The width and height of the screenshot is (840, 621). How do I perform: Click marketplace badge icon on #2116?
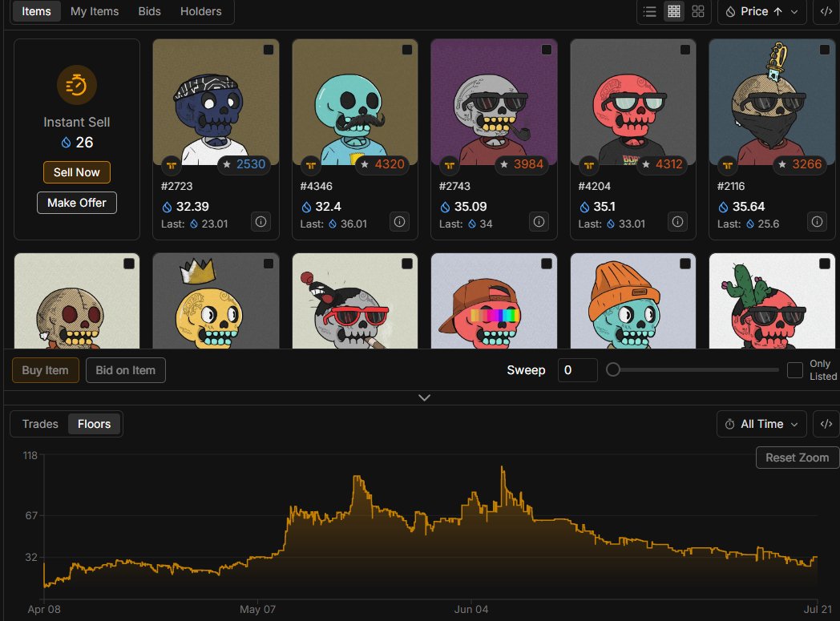pyautogui.click(x=728, y=165)
